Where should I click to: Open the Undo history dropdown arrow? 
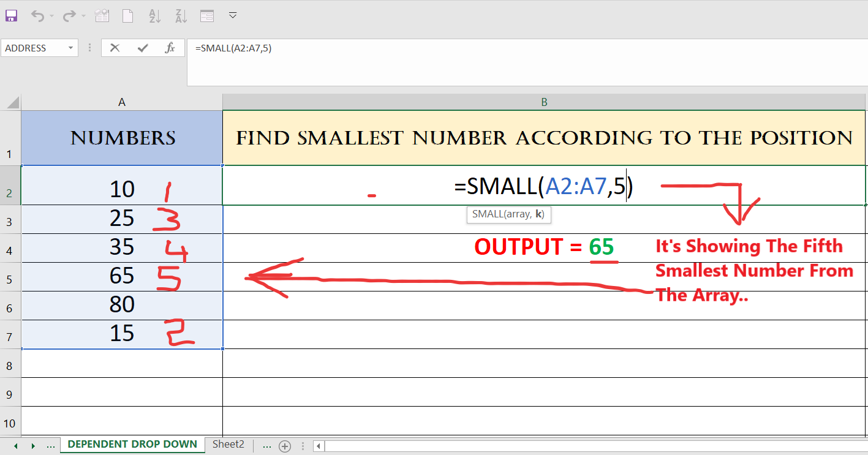coord(51,17)
